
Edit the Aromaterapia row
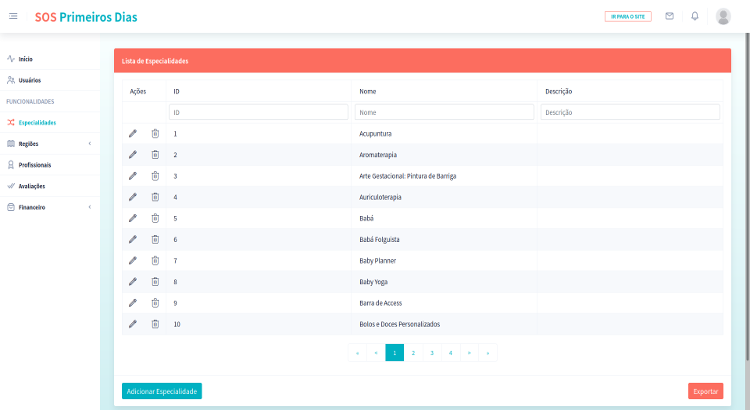pos(133,155)
